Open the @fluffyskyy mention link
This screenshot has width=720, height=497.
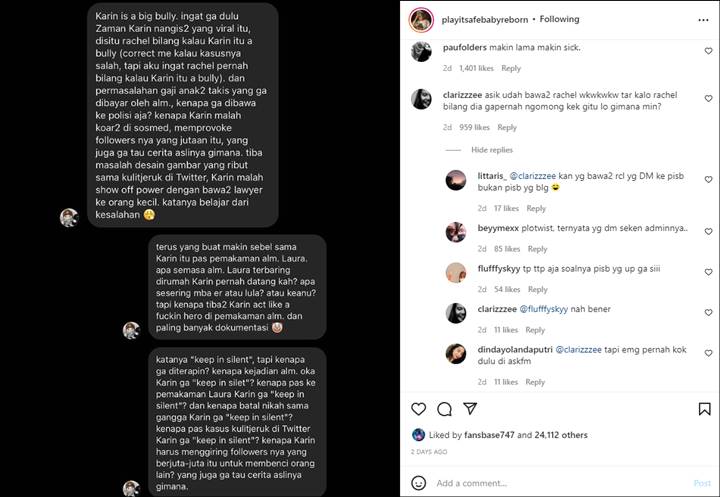(x=544, y=309)
